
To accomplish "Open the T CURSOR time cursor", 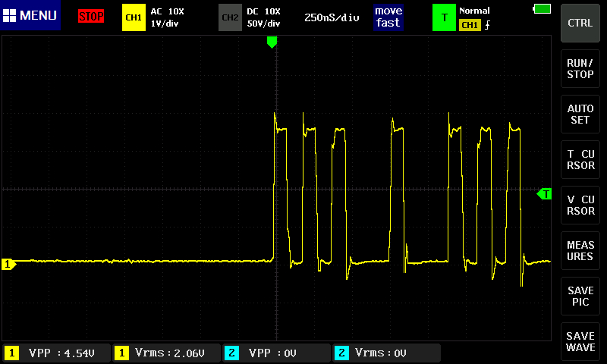I will click(580, 160).
